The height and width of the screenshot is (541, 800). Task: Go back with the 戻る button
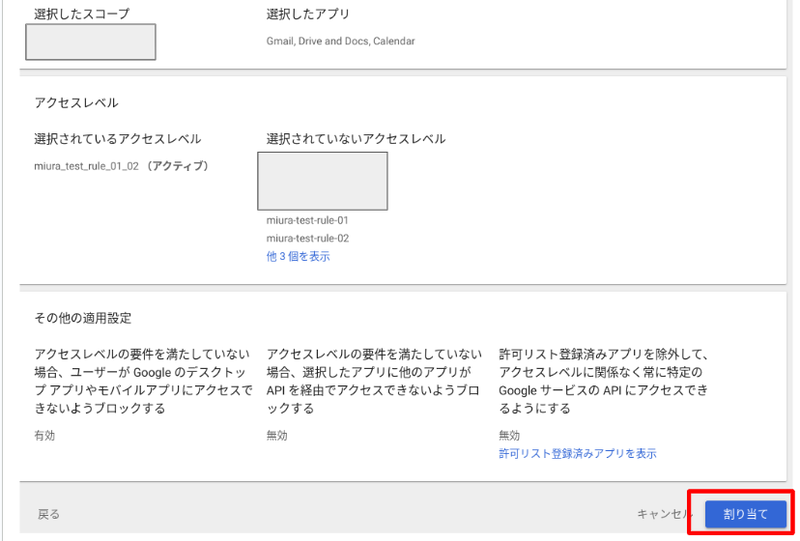(49, 514)
